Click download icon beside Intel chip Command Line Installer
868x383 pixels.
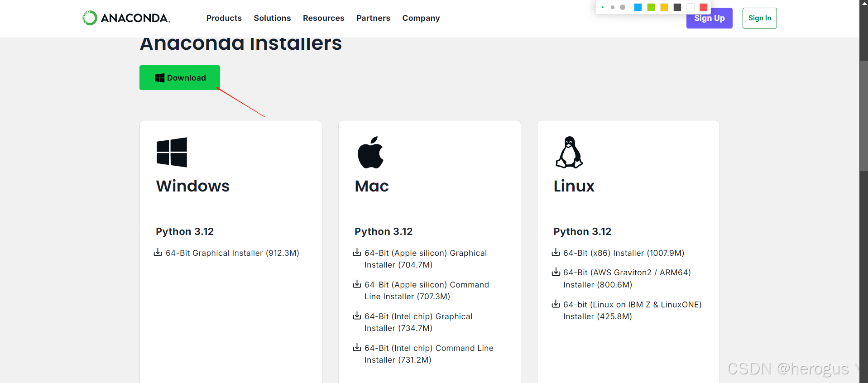[357, 347]
